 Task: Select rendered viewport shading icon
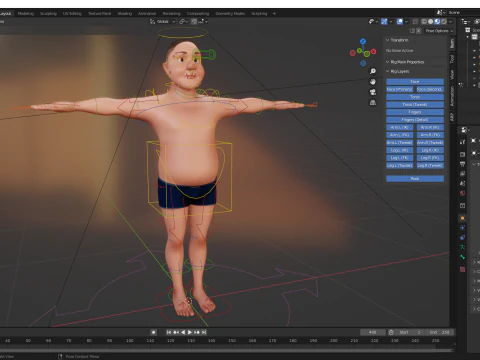tap(443, 21)
